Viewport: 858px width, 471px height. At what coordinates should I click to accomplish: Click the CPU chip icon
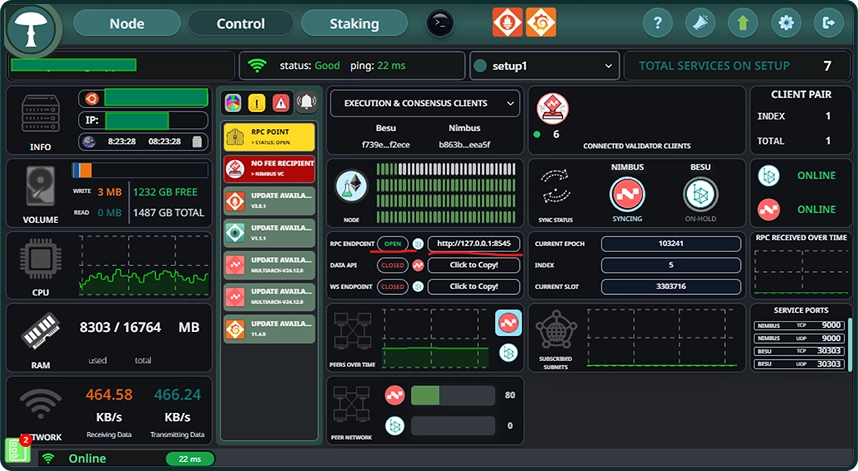coord(40,259)
